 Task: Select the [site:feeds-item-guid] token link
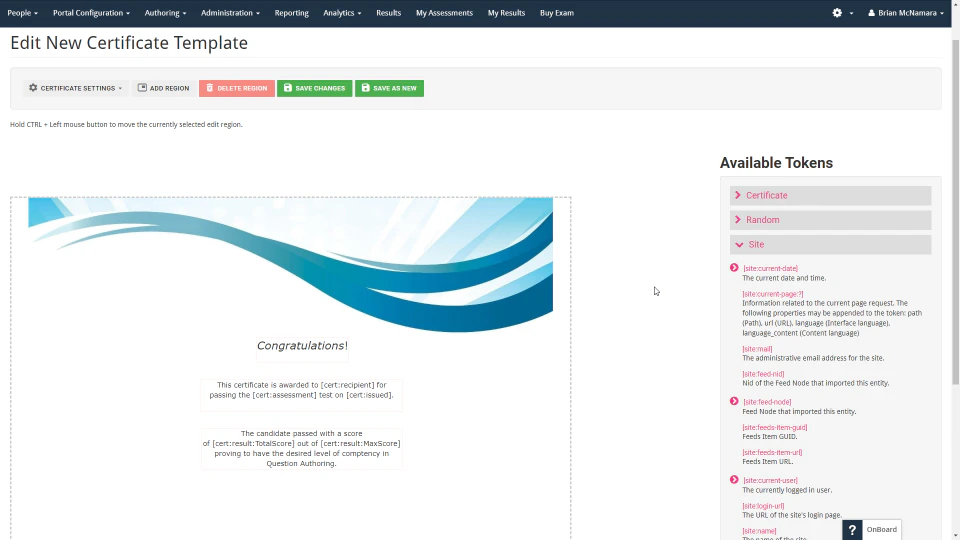pos(774,427)
